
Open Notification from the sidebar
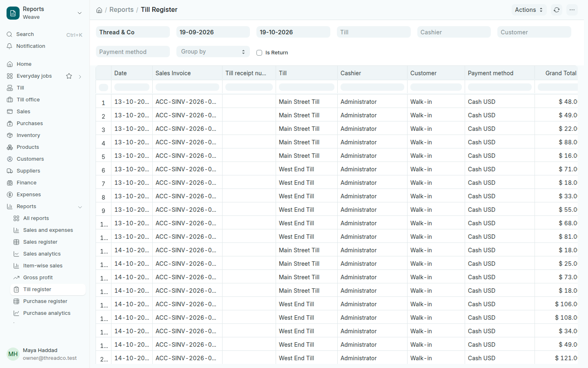45,46
